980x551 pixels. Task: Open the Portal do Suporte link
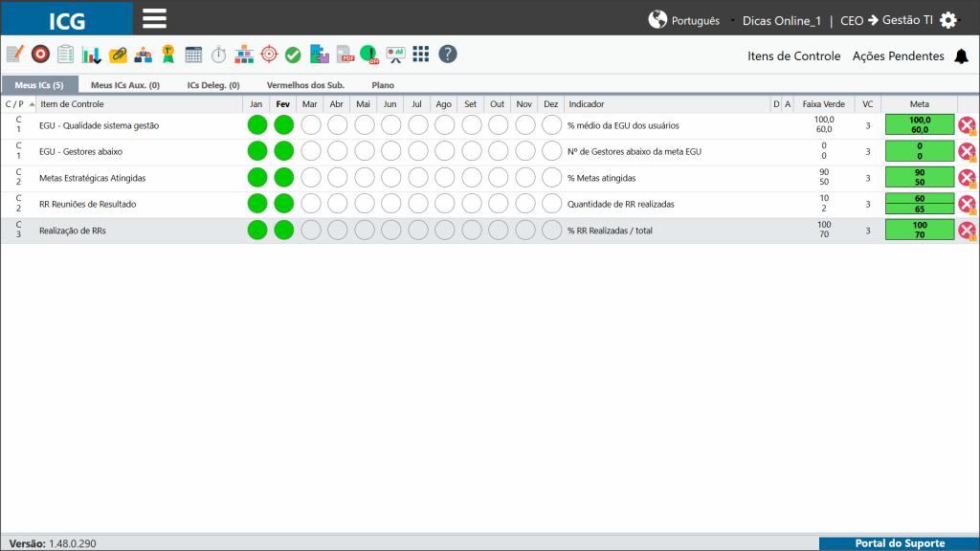900,543
